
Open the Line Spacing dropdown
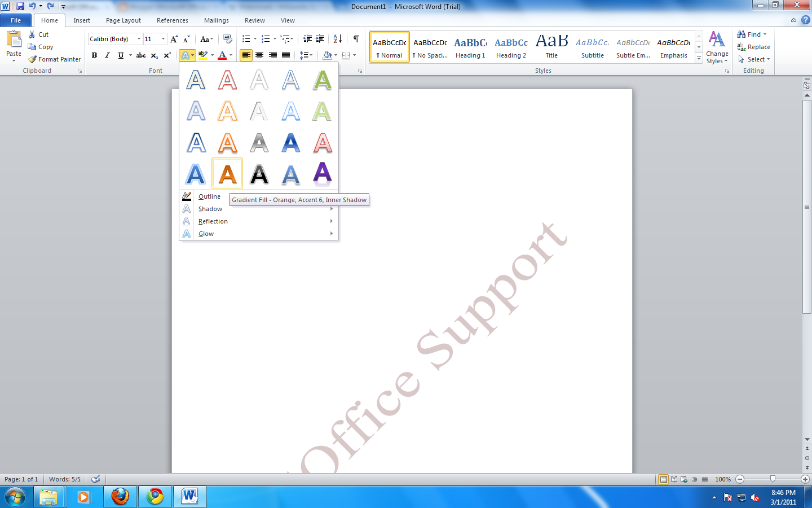[x=306, y=55]
